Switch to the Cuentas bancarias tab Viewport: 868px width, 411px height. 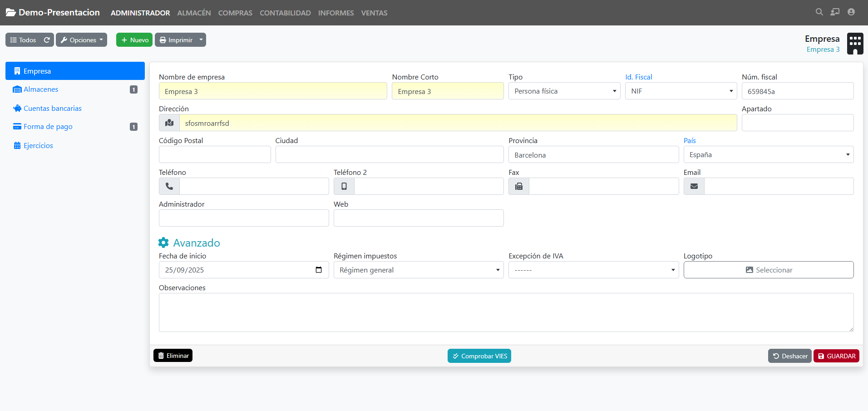(x=53, y=109)
